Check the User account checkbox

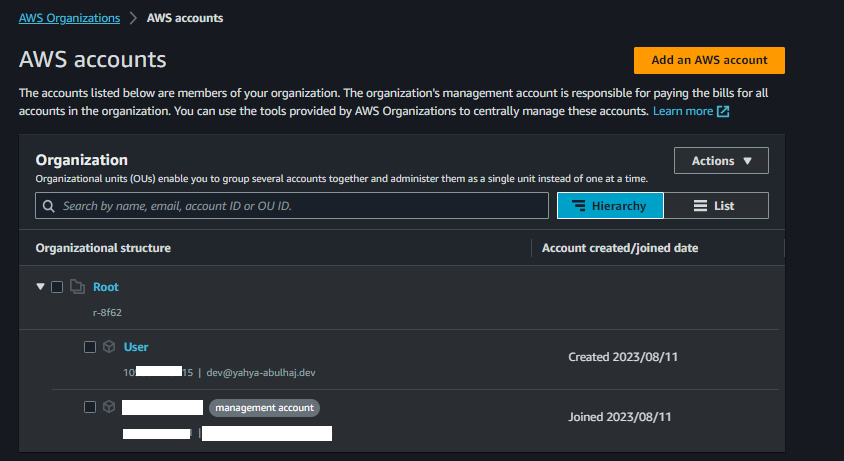90,347
